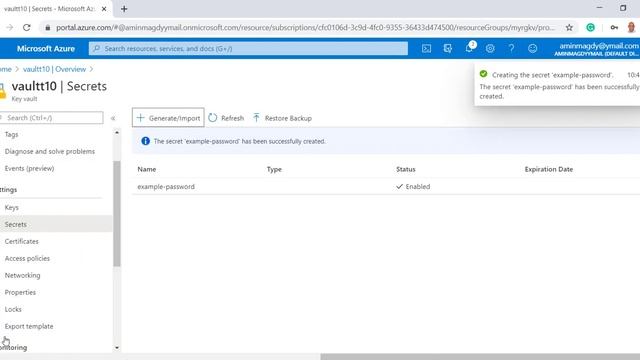Image resolution: width=640 pixels, height=360 pixels.
Task: Click Expiration Date column header
Action: (549, 169)
